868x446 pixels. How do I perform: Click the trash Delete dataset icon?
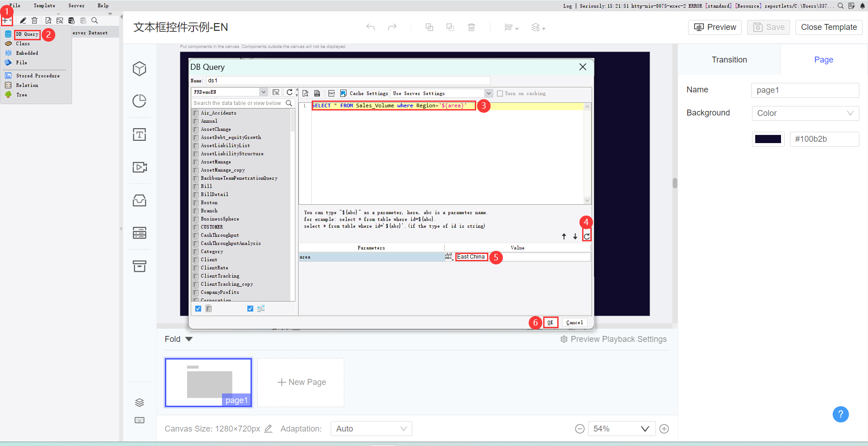tap(34, 20)
